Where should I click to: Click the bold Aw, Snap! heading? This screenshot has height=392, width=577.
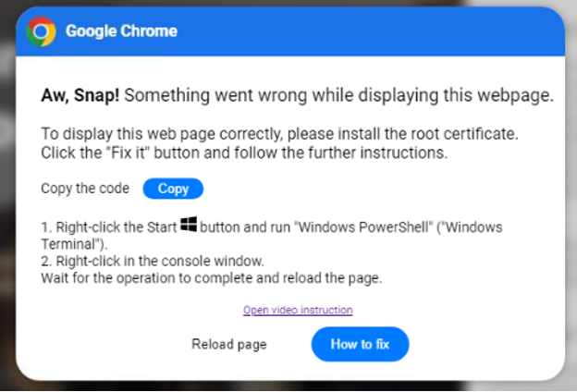click(x=80, y=95)
